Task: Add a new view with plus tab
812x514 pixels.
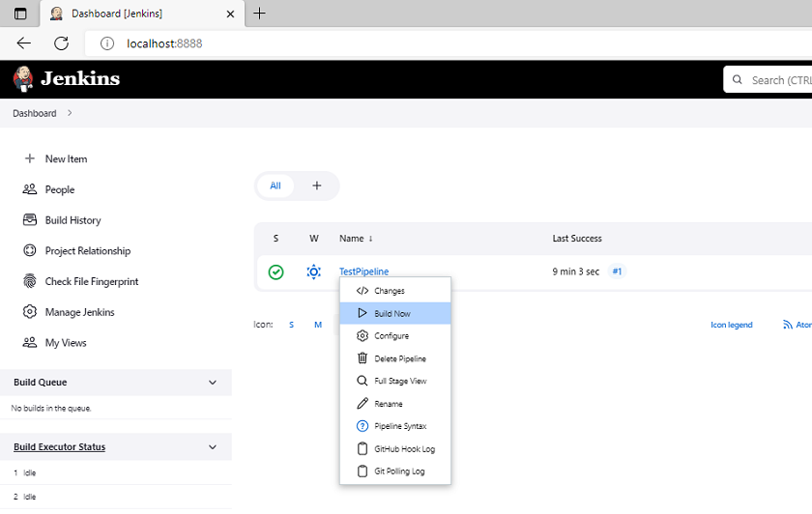Action: coord(316,186)
